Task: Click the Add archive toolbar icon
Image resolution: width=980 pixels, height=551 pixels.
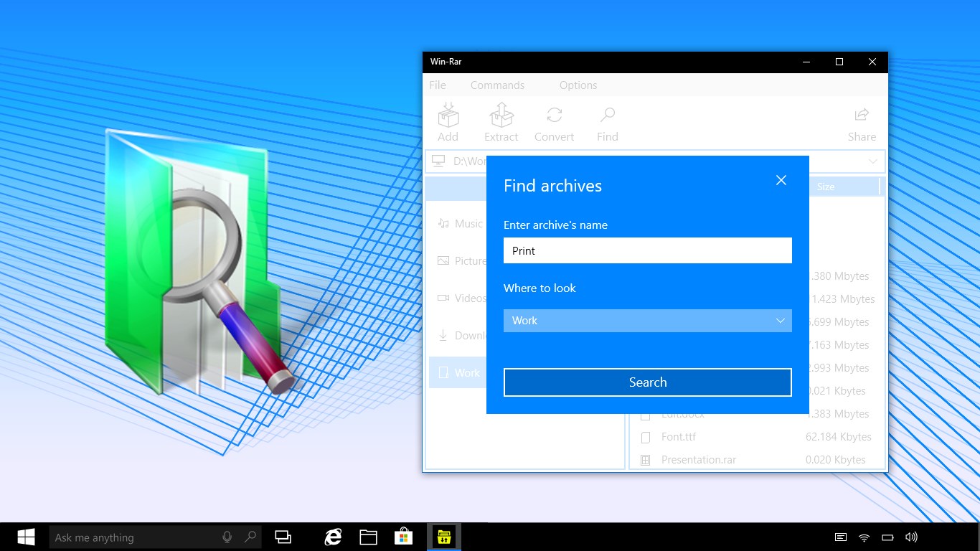Action: (x=448, y=115)
